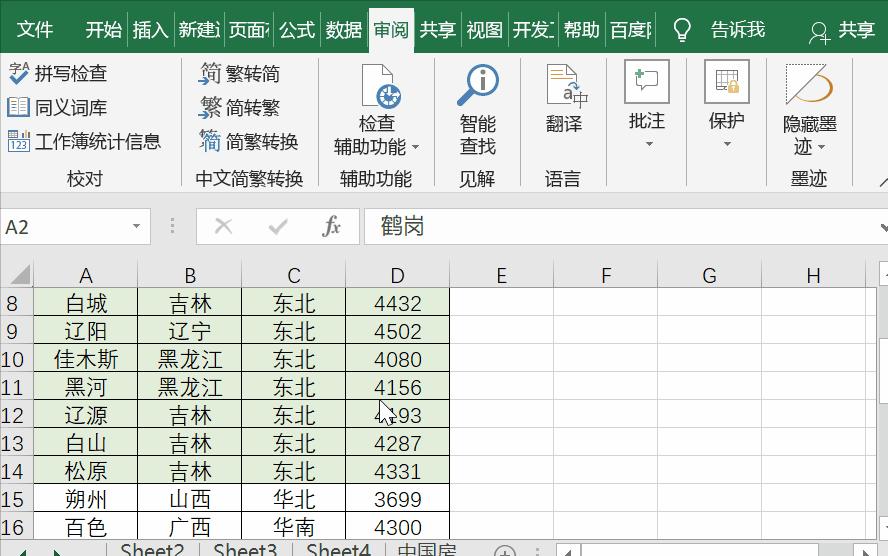Select cell containing 佳木斯
Viewport: 888px width, 556px height.
point(86,359)
